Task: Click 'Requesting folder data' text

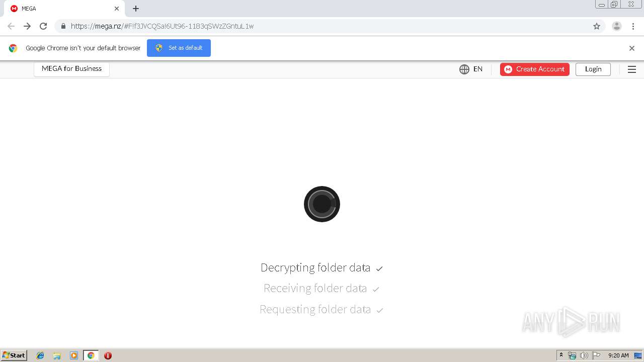Action: click(315, 309)
